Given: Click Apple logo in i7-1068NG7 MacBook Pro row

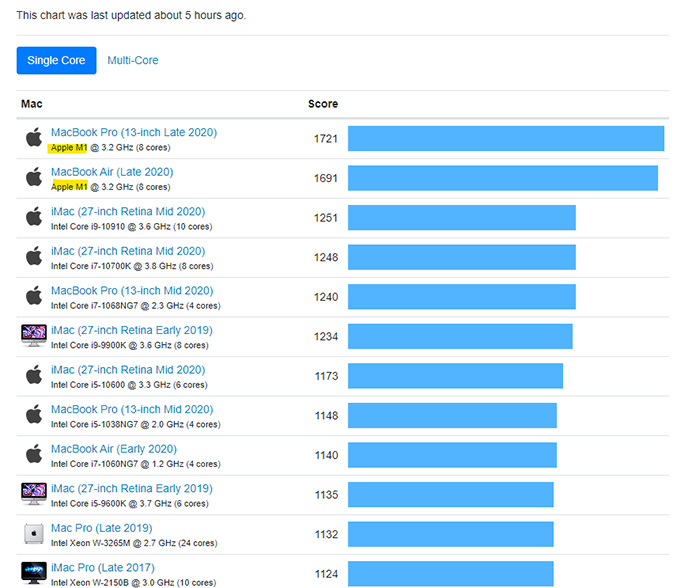Looking at the screenshot, I should point(34,296).
